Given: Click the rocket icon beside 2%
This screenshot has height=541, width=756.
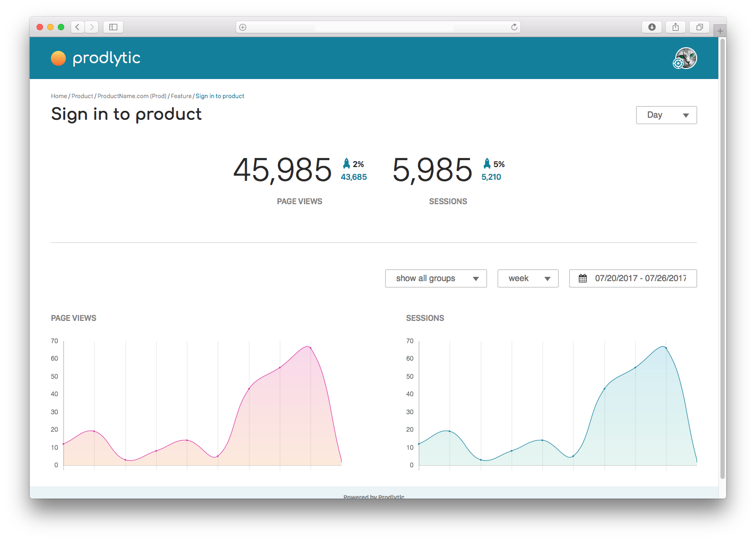Looking at the screenshot, I should pyautogui.click(x=346, y=163).
